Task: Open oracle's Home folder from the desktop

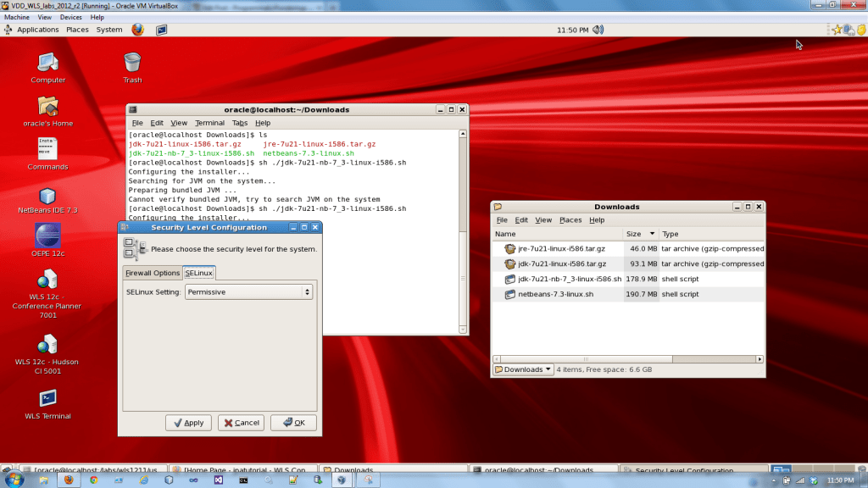Action: coord(47,106)
